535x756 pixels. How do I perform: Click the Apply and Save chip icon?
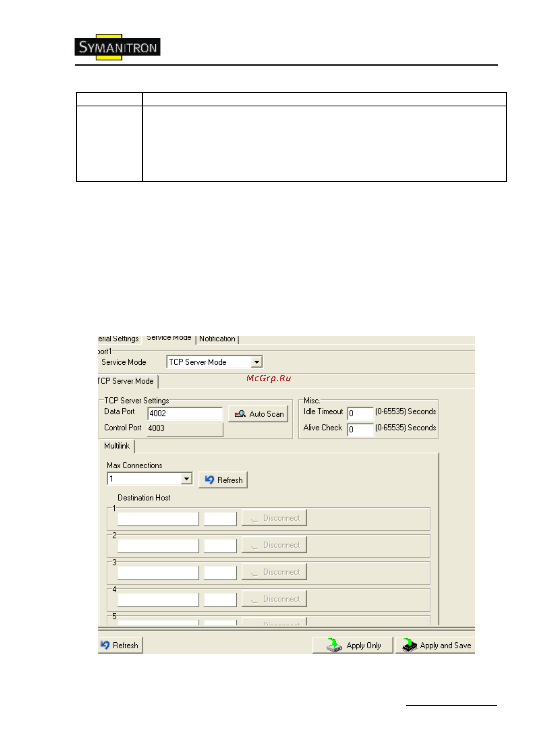[409, 645]
